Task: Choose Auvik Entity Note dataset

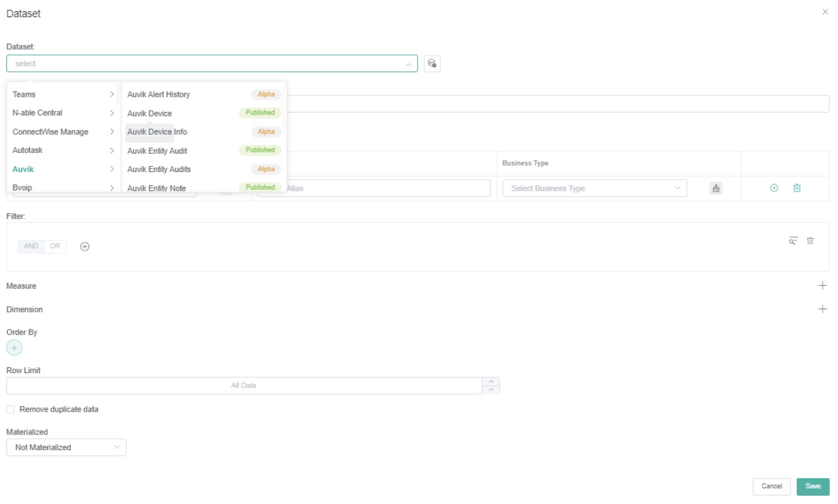Action: click(203, 188)
